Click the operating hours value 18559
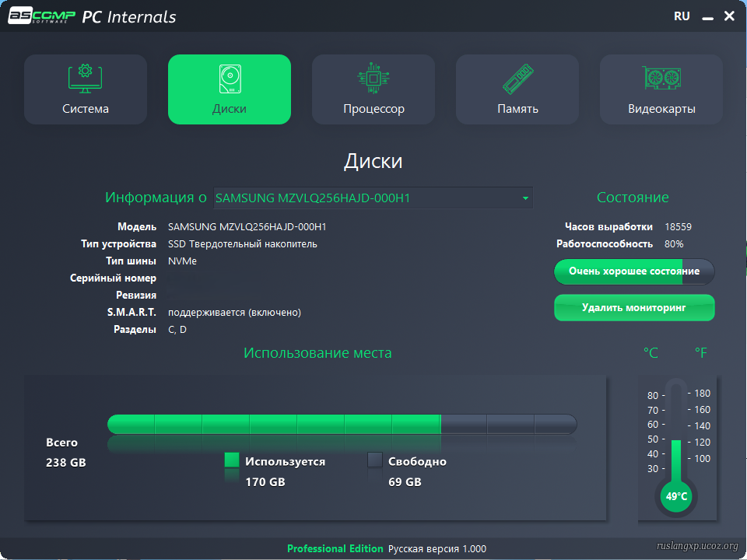Image resolution: width=747 pixels, height=560 pixels. click(x=679, y=226)
